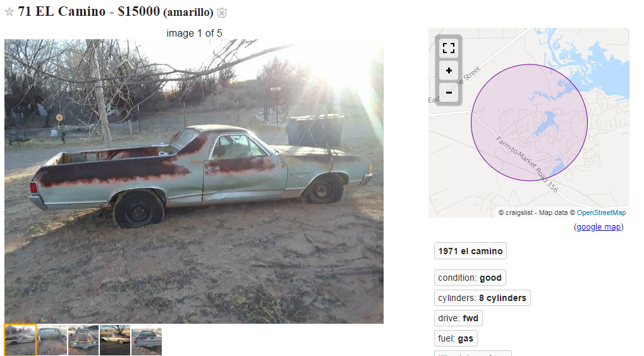Hide this posting with the X icon
Screen dimensions: 644x356
tap(222, 13)
